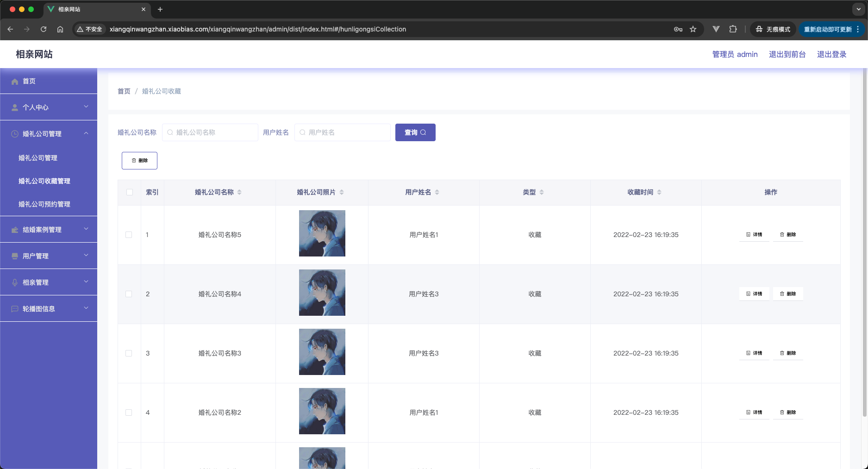Screen dimensions: 868x469
Task: Check the row for 婚礼公司名称5
Action: pos(129,235)
